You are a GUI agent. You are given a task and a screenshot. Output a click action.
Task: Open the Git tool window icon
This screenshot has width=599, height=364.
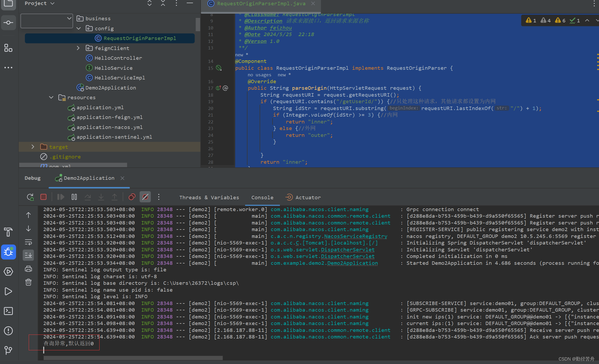[8, 350]
